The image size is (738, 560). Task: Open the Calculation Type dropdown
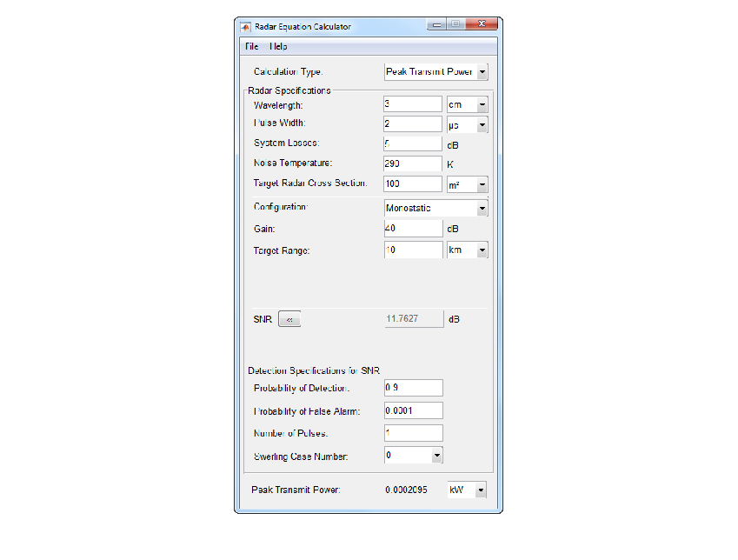pos(435,72)
